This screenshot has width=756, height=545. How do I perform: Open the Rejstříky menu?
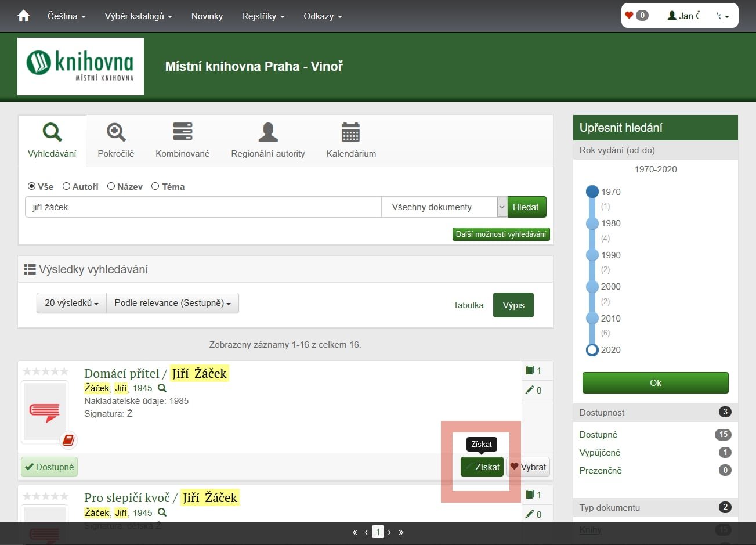[x=263, y=16]
